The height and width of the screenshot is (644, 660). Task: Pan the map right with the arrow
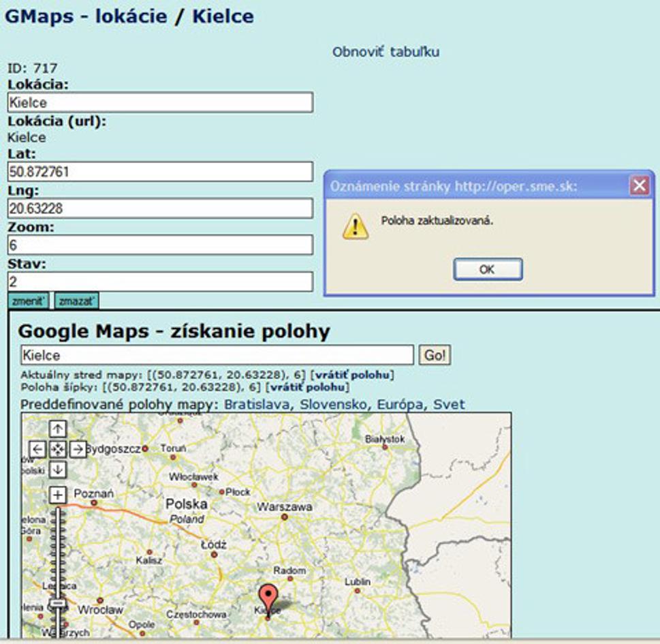[78, 449]
